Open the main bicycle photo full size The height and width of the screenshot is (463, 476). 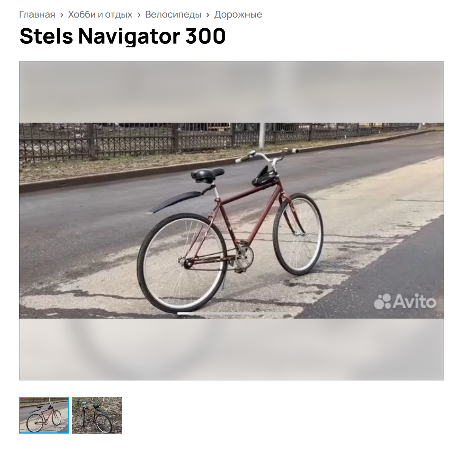pyautogui.click(x=232, y=220)
